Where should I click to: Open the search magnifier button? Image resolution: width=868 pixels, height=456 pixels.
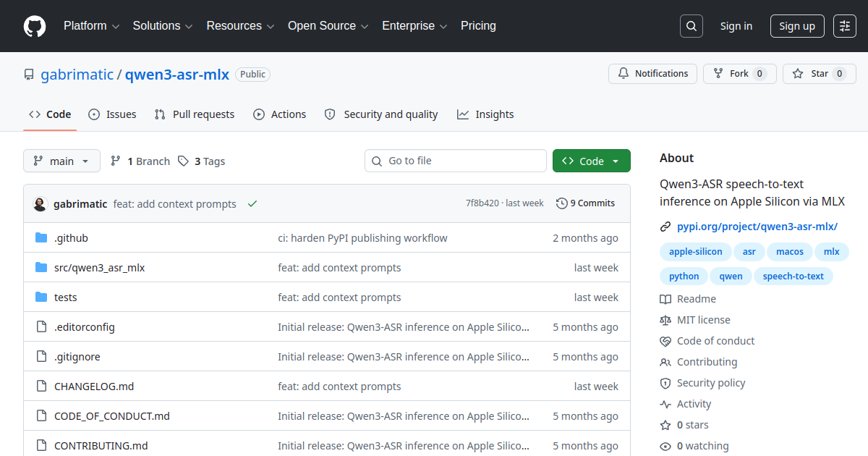(x=692, y=26)
